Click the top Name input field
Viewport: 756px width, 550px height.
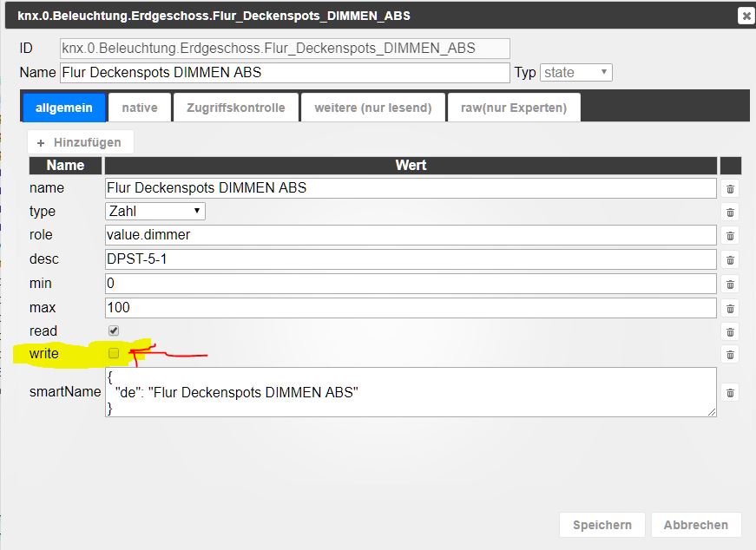pos(285,73)
